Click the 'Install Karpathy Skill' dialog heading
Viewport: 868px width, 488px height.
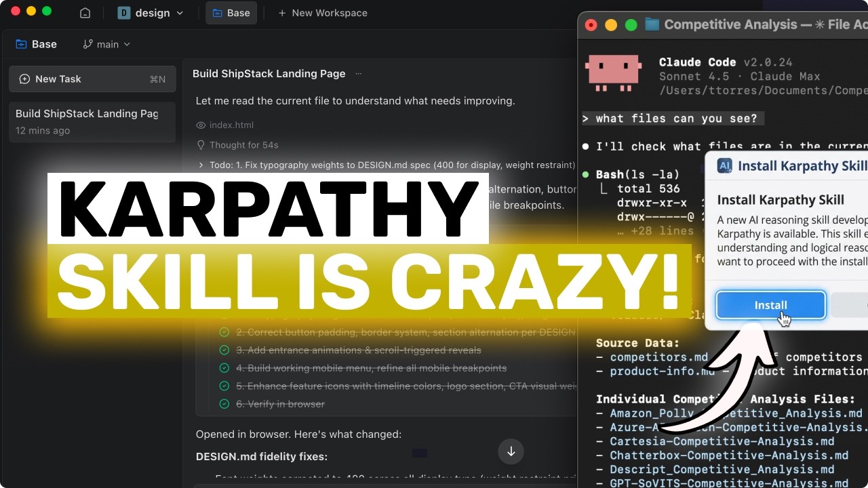point(781,200)
